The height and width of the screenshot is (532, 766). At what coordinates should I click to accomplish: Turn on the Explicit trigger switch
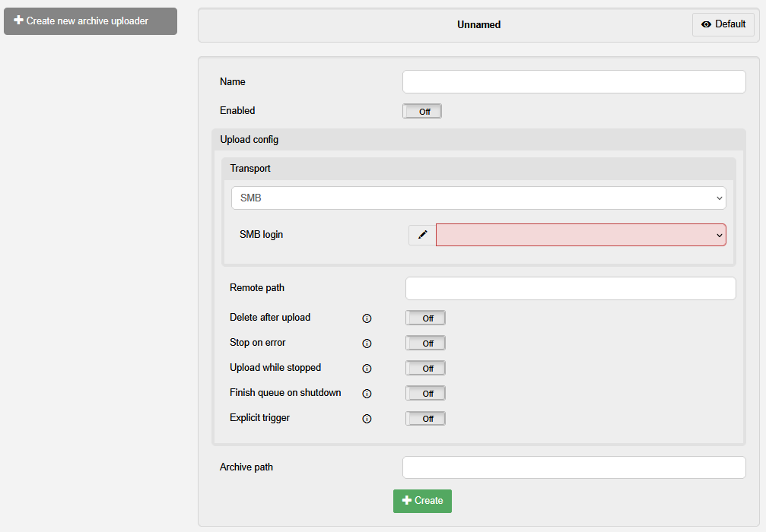[425, 419]
